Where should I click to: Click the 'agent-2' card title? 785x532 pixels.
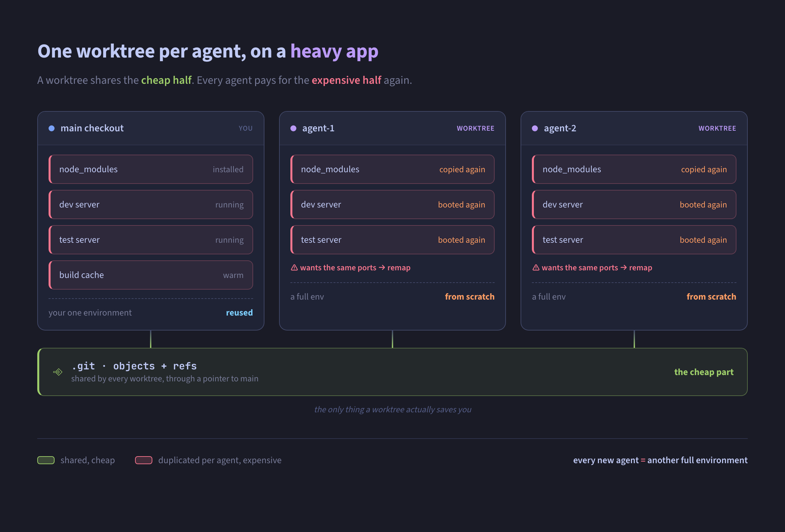coord(560,128)
